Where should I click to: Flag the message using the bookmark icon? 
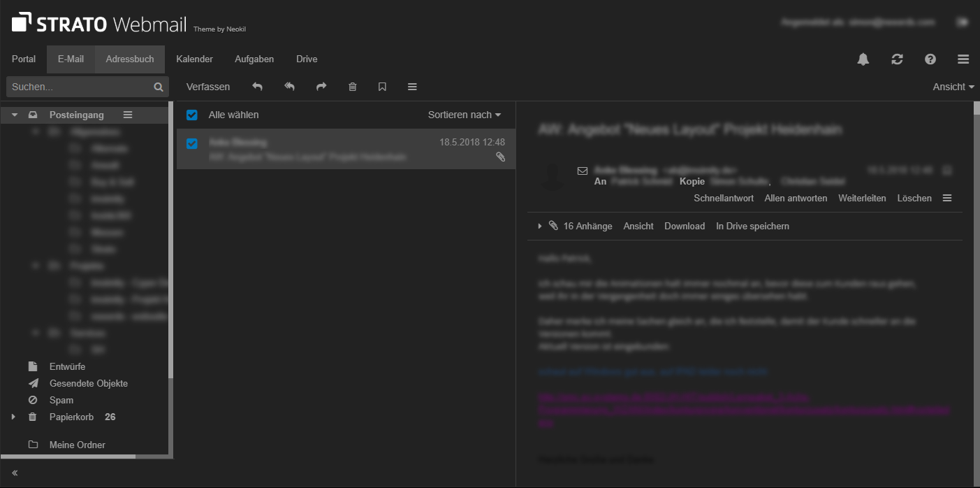[381, 86]
